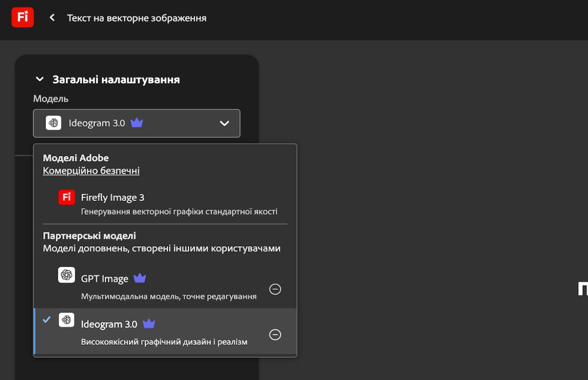Click the Ideogram logo in the selected list row
The width and height of the screenshot is (588, 380).
point(67,320)
